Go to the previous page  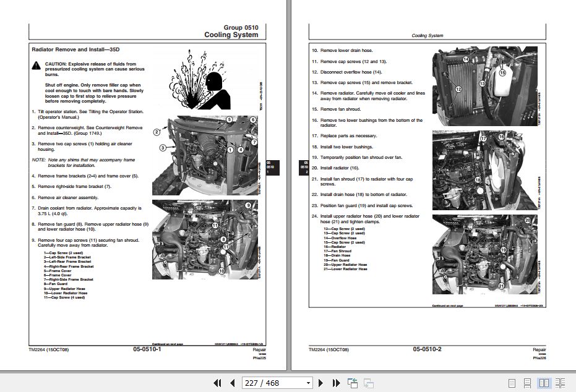click(232, 383)
